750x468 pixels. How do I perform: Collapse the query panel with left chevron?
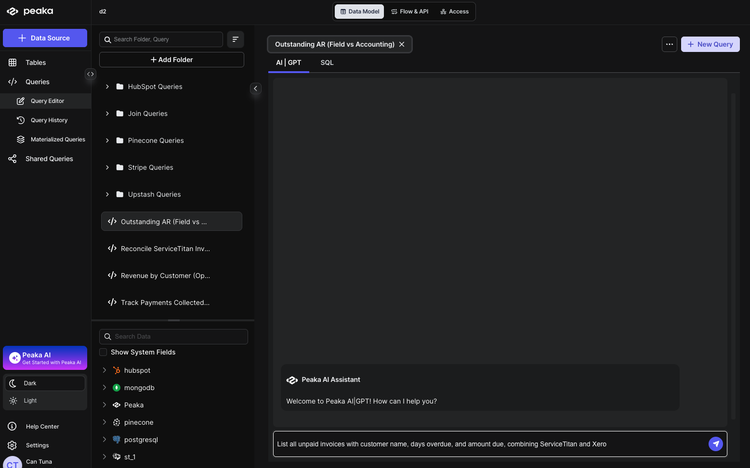click(255, 88)
